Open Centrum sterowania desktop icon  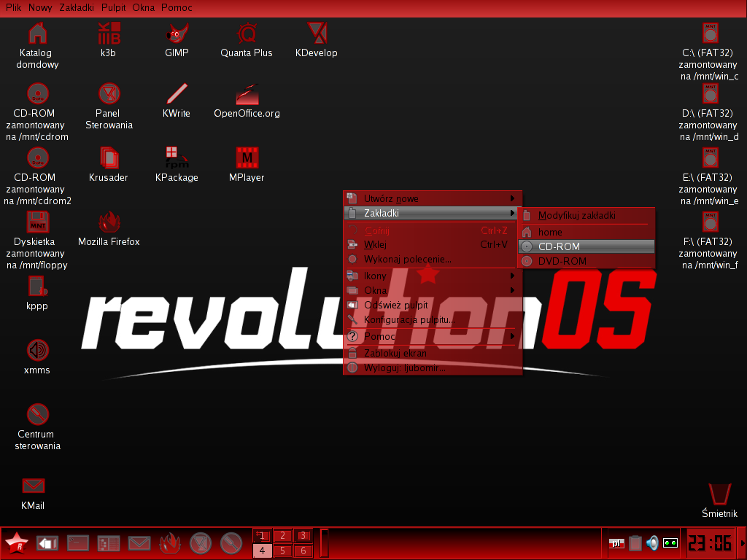38,415
